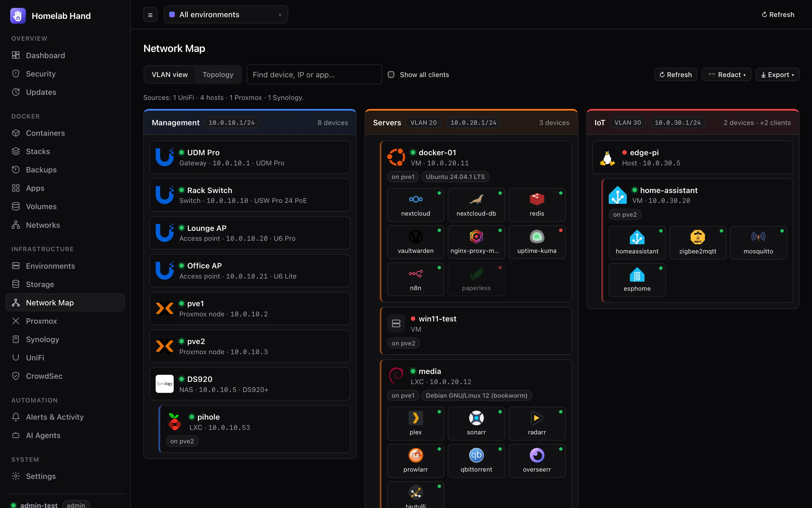Click the pve1 Proxmox node row
This screenshot has height=508, width=812.
[250, 308]
